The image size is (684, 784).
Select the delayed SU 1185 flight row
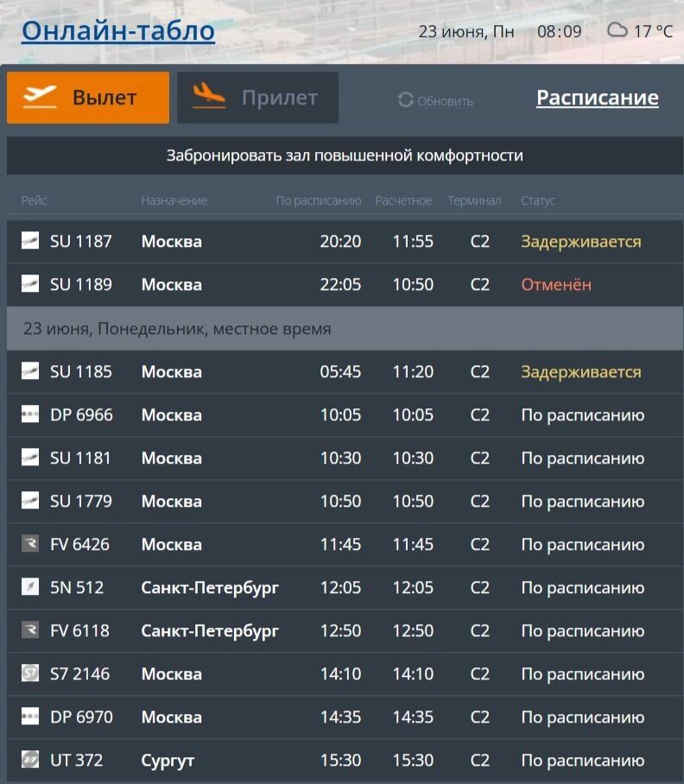point(344,371)
